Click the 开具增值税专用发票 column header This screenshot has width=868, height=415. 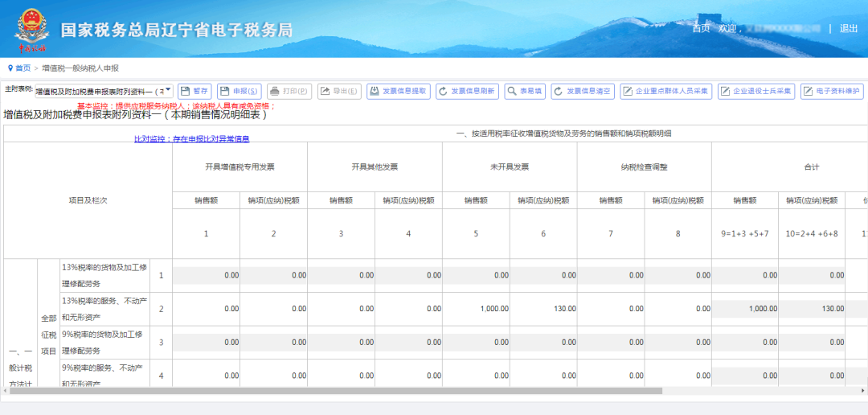tap(240, 166)
